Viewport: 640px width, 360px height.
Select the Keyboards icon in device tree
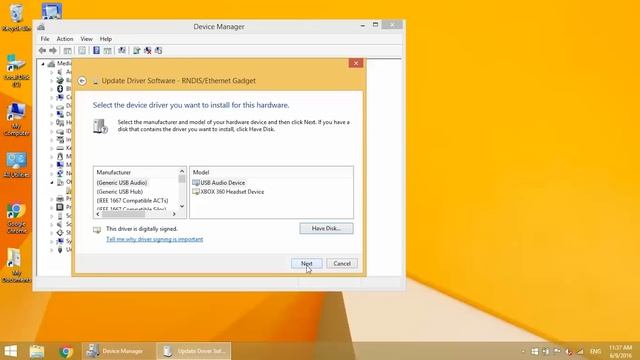pos(60,148)
